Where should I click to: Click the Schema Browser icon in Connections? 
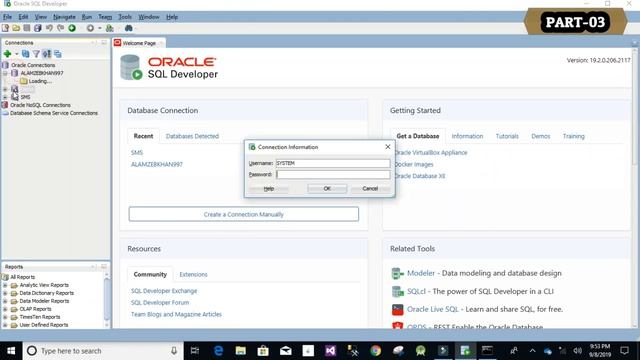[47, 54]
